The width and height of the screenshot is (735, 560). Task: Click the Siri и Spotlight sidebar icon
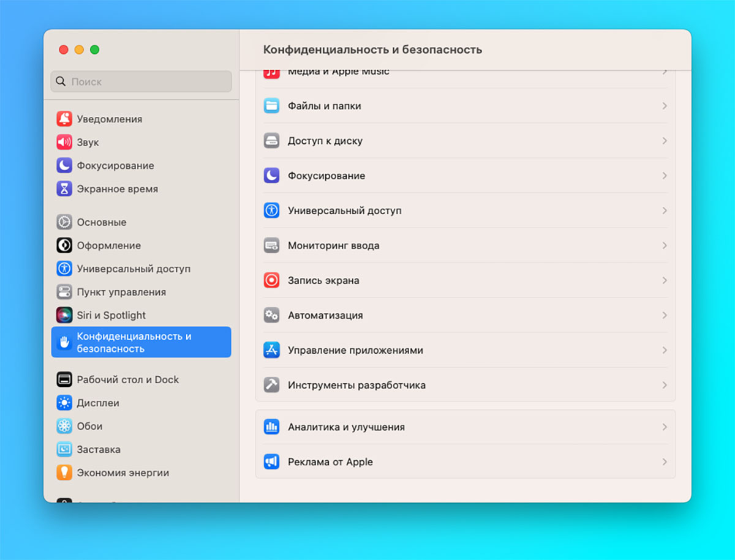click(64, 315)
